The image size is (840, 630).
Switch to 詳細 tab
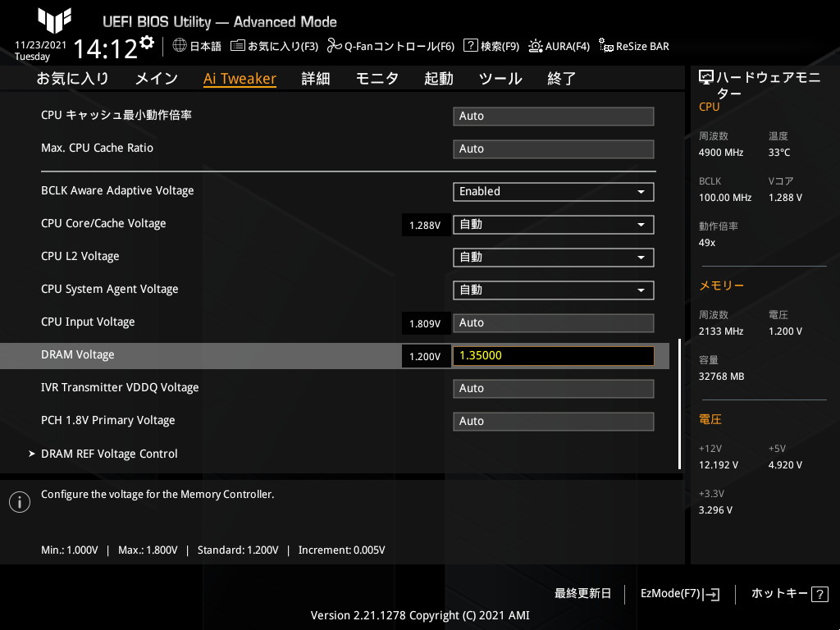[x=316, y=79]
